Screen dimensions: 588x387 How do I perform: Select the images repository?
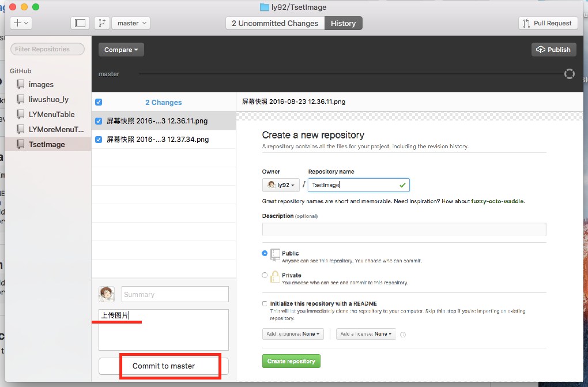tap(48, 84)
